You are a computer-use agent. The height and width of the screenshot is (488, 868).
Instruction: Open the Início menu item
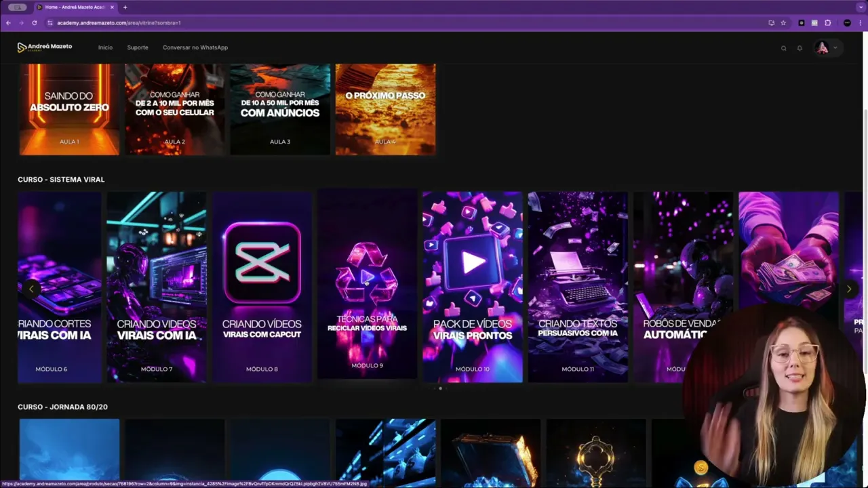click(x=105, y=47)
